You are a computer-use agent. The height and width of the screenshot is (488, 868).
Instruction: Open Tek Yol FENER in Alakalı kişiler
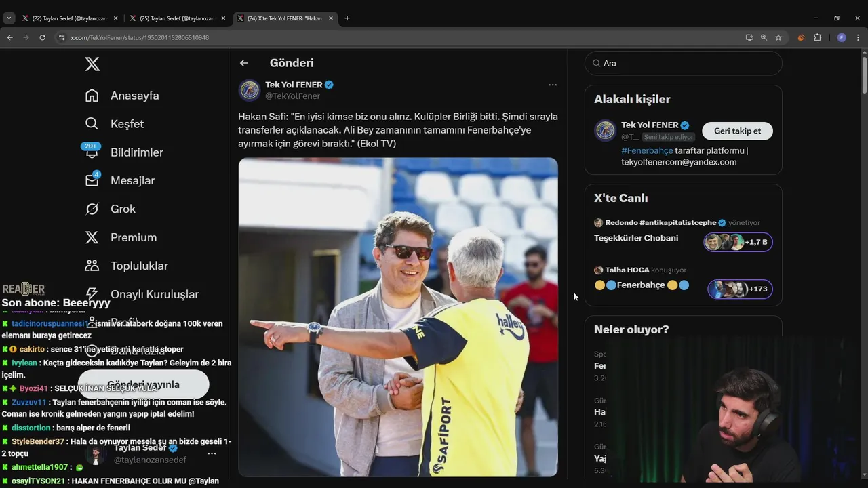coord(650,125)
